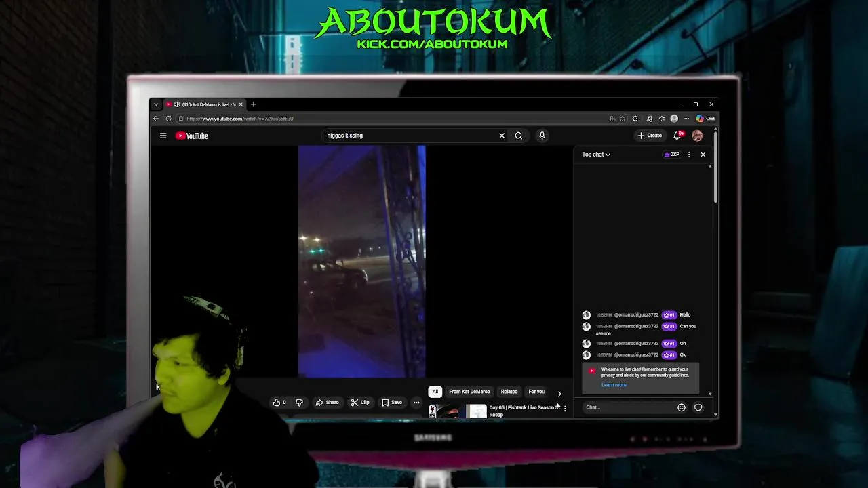Click the "Hello" chat message
868x488 pixels.
pyautogui.click(x=685, y=315)
